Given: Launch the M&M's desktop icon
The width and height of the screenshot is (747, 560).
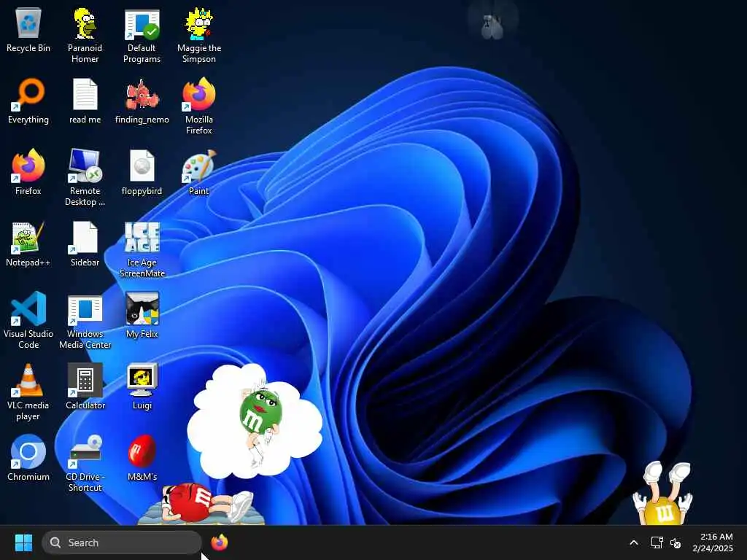Looking at the screenshot, I should [142, 458].
